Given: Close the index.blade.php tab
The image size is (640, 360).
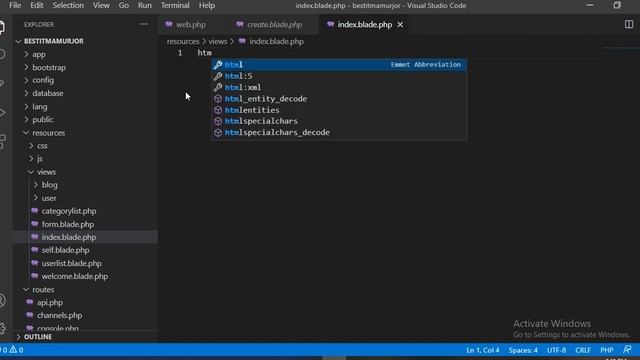Looking at the screenshot, I should tap(400, 25).
